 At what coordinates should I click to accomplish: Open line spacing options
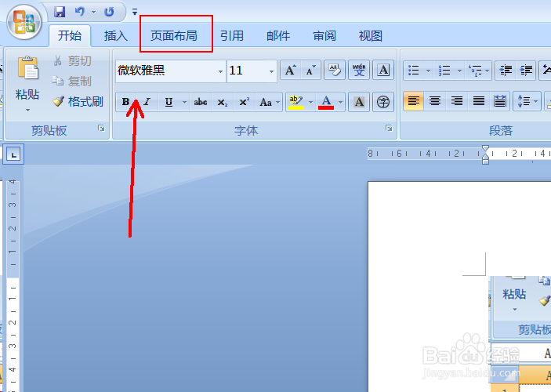coord(527,101)
